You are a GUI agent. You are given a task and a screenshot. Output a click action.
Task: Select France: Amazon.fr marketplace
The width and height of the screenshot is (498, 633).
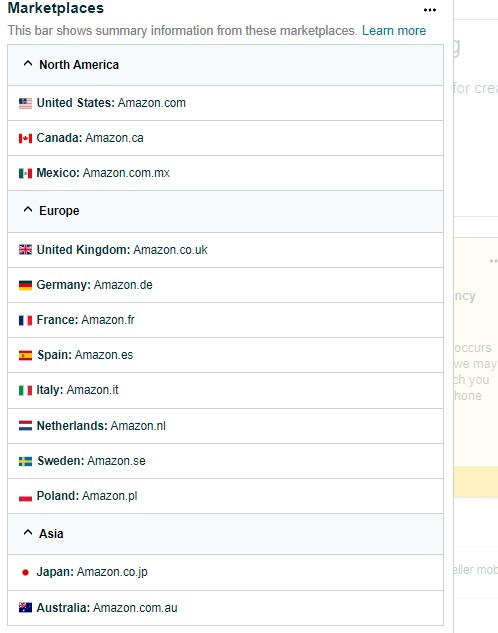pyautogui.click(x=225, y=320)
